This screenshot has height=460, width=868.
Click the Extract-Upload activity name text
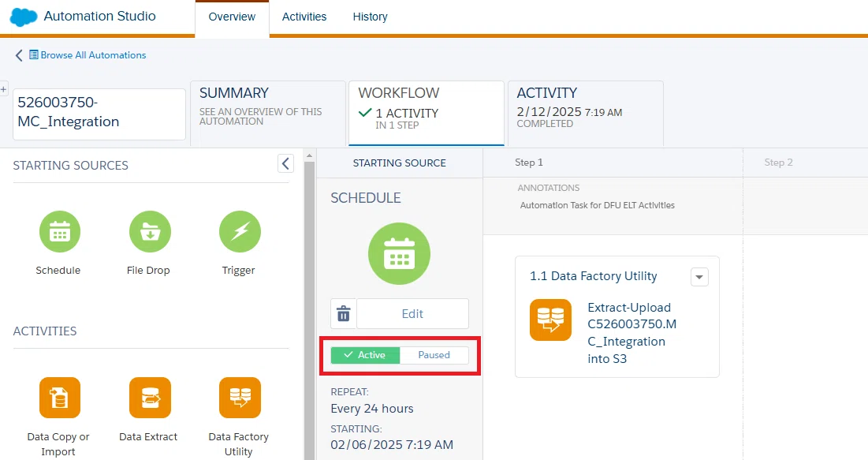pos(631,333)
